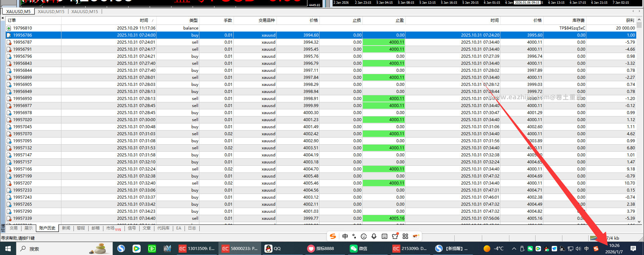This screenshot has width=644, height=255.
Task: Click the Tencent Video system tray icon
Action: pyautogui.click(x=538, y=249)
